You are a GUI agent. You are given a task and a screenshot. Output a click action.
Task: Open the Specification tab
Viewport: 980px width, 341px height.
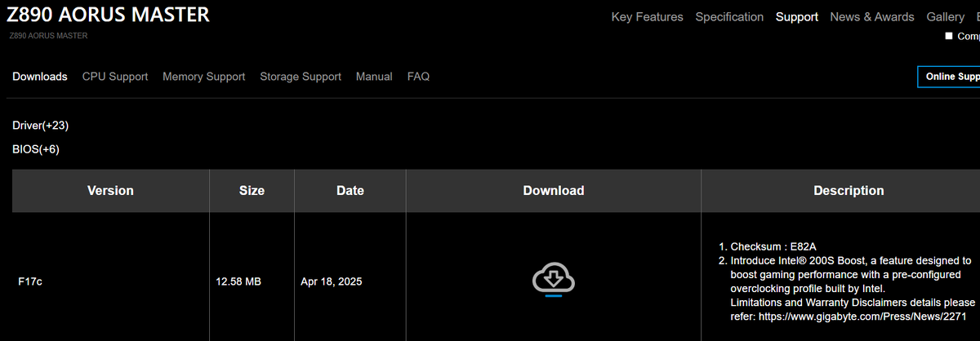[x=729, y=17]
